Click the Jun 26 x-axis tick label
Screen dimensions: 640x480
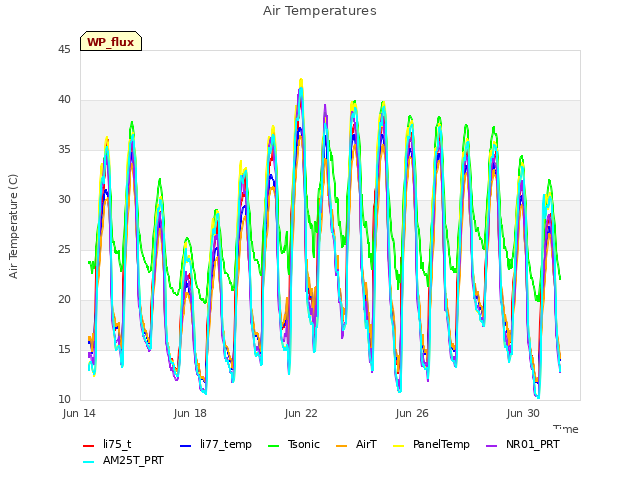point(412,413)
